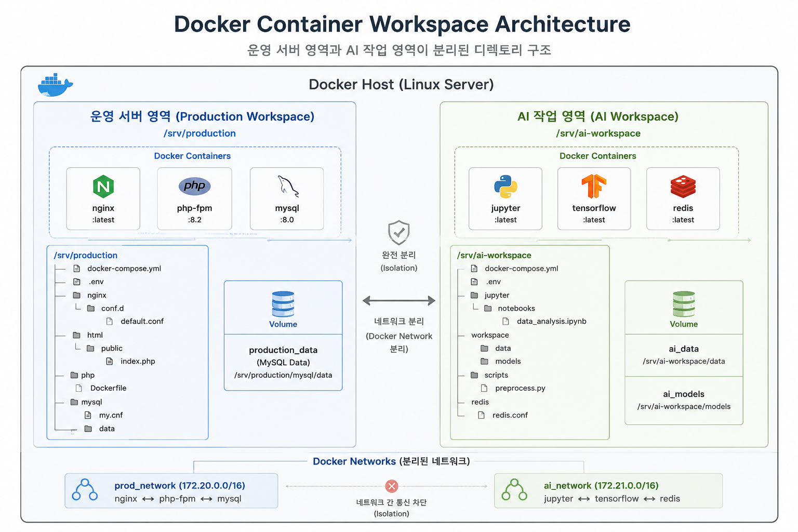Click the "production_data" volume name
Image resolution: width=798 pixels, height=532 pixels.
(x=283, y=350)
